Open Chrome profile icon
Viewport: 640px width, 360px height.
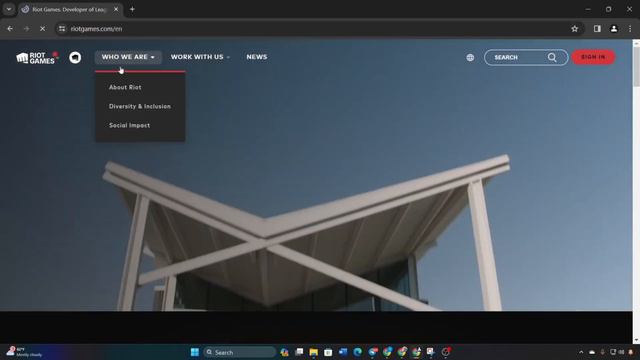pyautogui.click(x=613, y=29)
